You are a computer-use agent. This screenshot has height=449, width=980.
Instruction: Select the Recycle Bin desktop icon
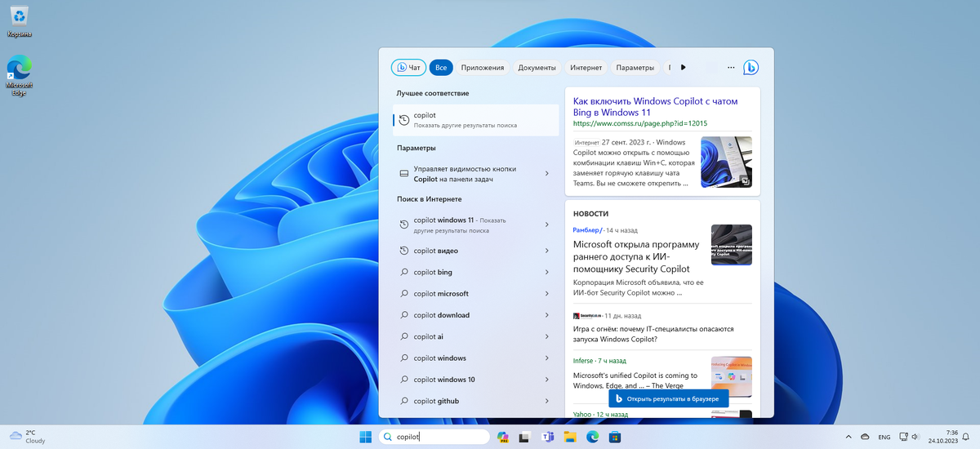20,21
